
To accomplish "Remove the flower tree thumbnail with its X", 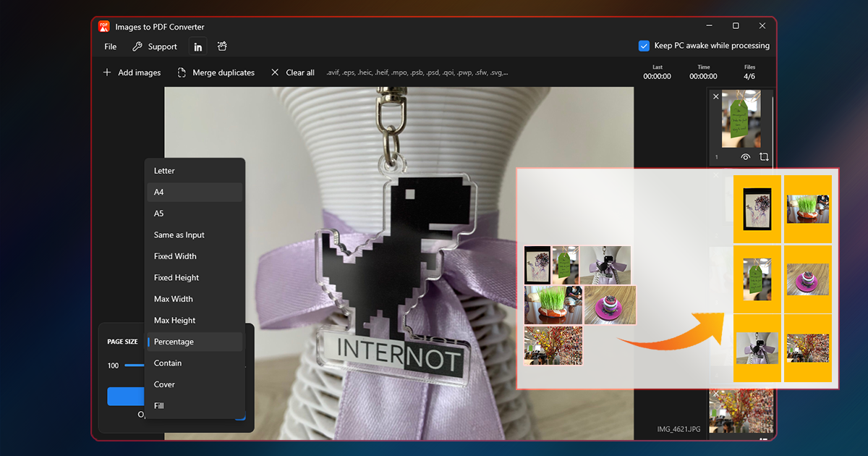I will pos(716,394).
